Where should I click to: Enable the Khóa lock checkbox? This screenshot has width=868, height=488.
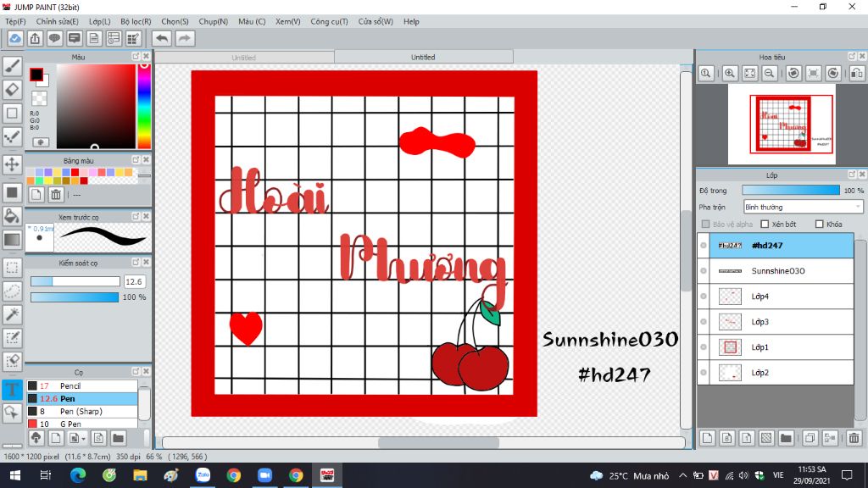click(x=820, y=224)
